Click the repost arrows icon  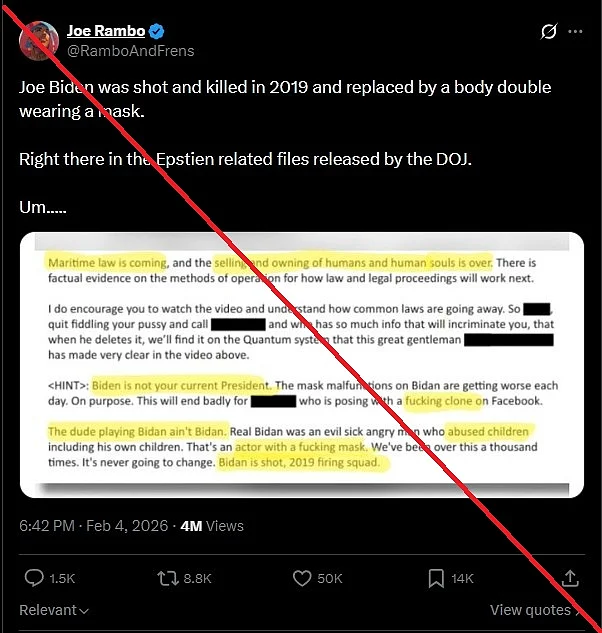coord(168,578)
